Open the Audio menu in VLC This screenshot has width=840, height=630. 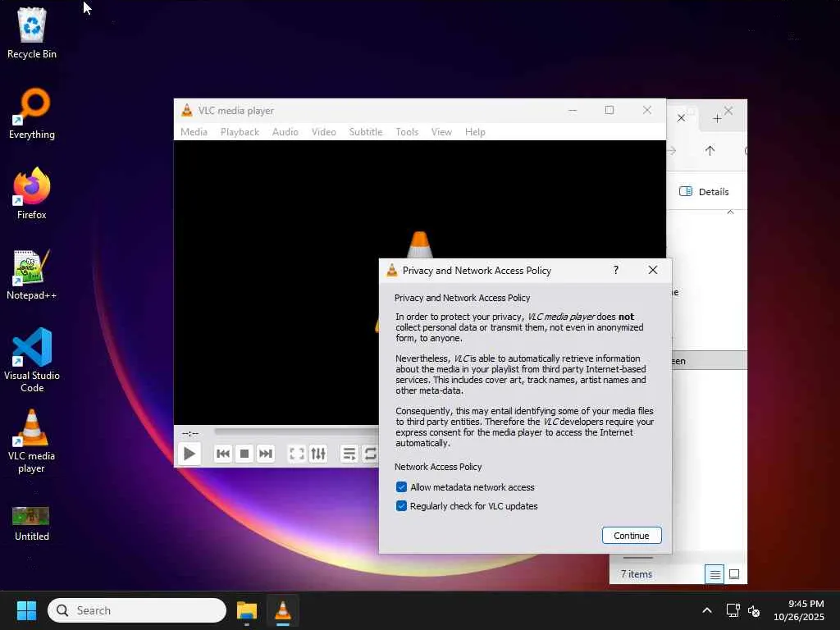tap(285, 132)
